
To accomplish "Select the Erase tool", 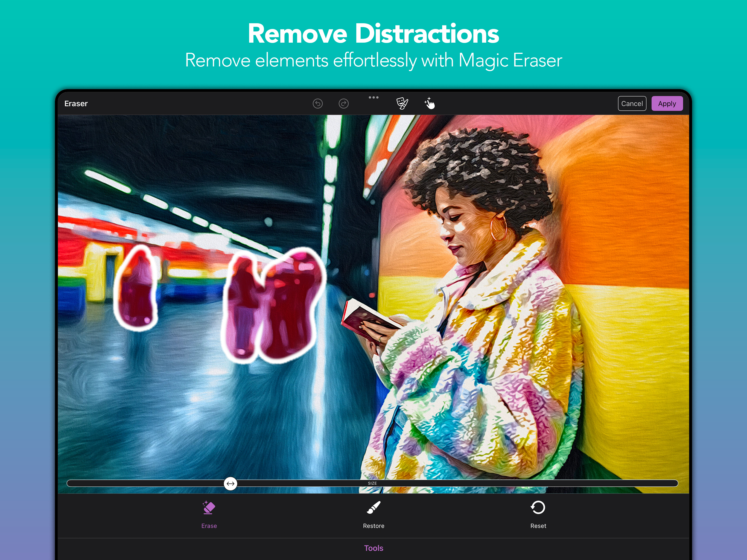I will pyautogui.click(x=209, y=515).
